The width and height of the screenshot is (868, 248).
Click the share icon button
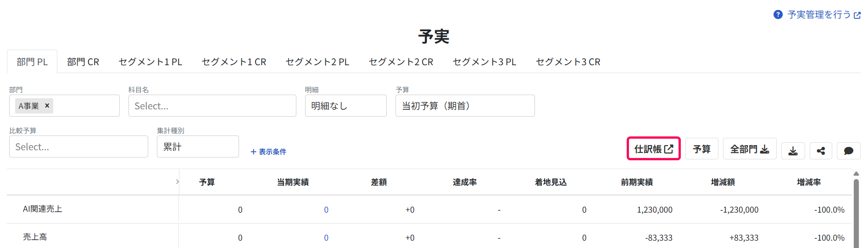(x=821, y=151)
